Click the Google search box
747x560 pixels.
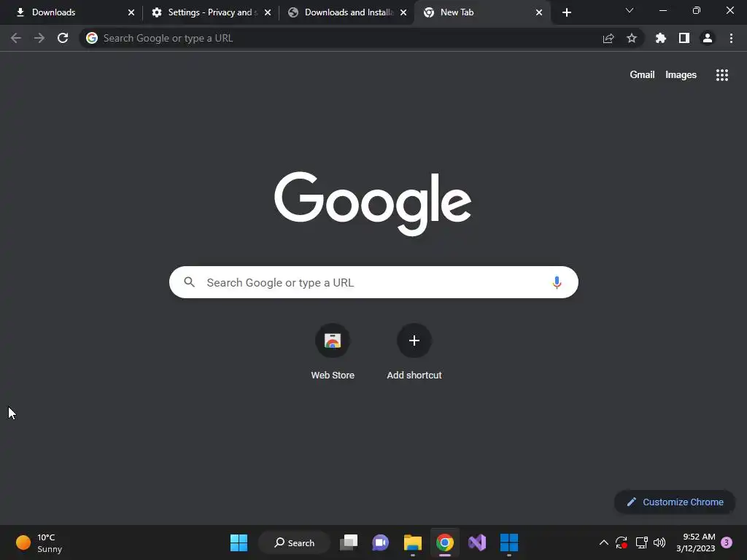point(373,282)
